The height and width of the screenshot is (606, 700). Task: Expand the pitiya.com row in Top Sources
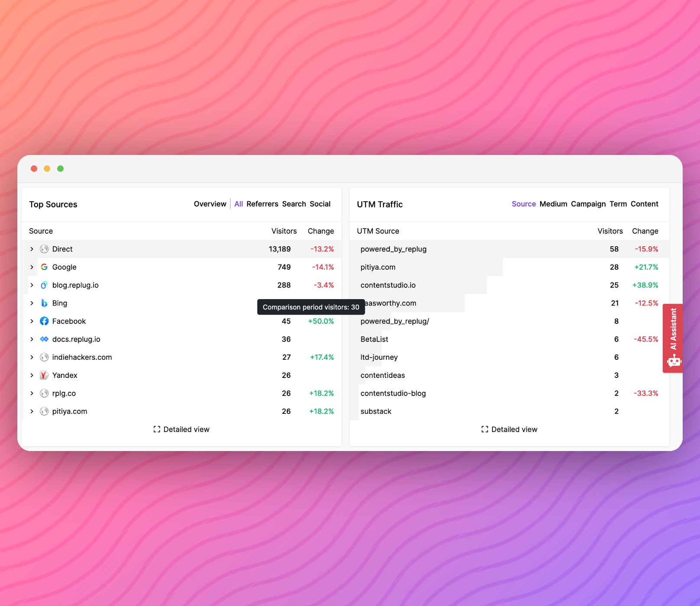coord(32,411)
